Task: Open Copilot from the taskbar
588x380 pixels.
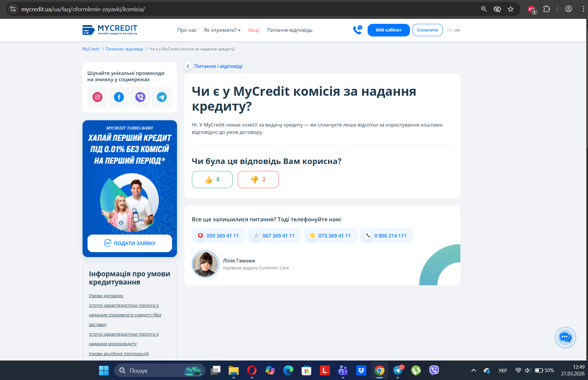Action: (x=270, y=370)
